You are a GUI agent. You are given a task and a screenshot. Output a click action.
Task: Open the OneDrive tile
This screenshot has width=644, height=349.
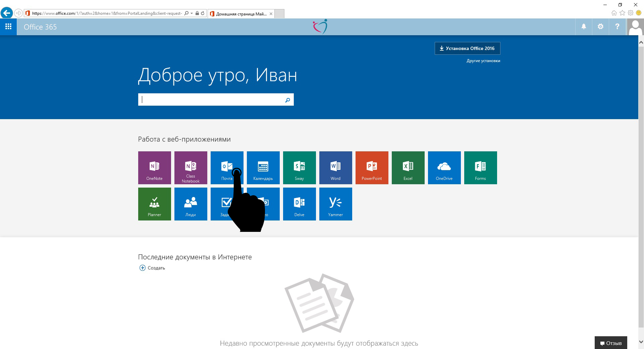click(x=444, y=167)
